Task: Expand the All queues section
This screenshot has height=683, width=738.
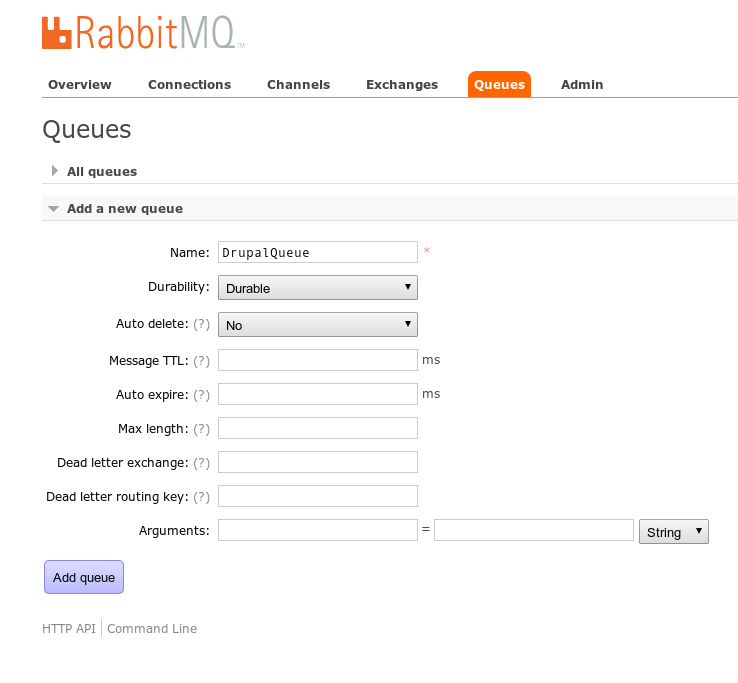Action: pyautogui.click(x=102, y=171)
